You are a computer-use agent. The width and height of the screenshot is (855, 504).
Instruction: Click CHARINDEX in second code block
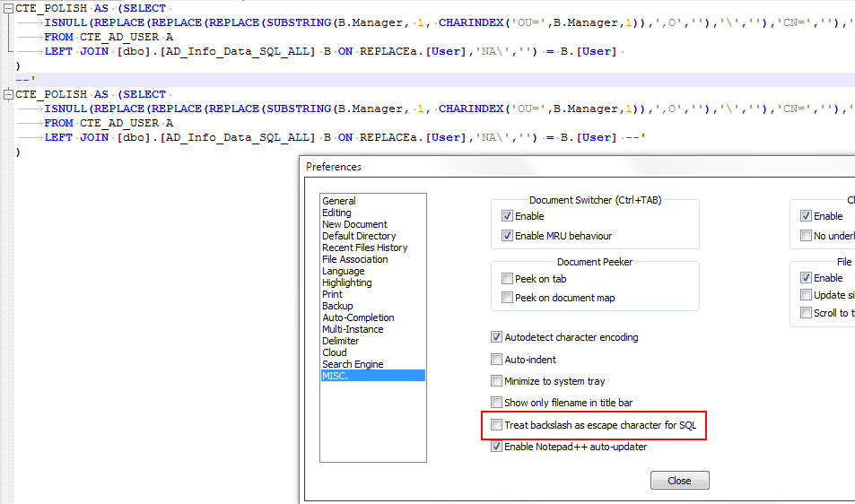coord(471,109)
